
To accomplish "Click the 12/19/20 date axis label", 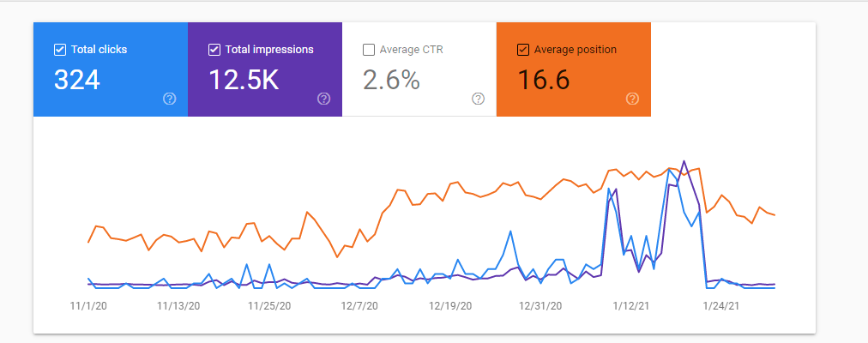I will tap(449, 305).
